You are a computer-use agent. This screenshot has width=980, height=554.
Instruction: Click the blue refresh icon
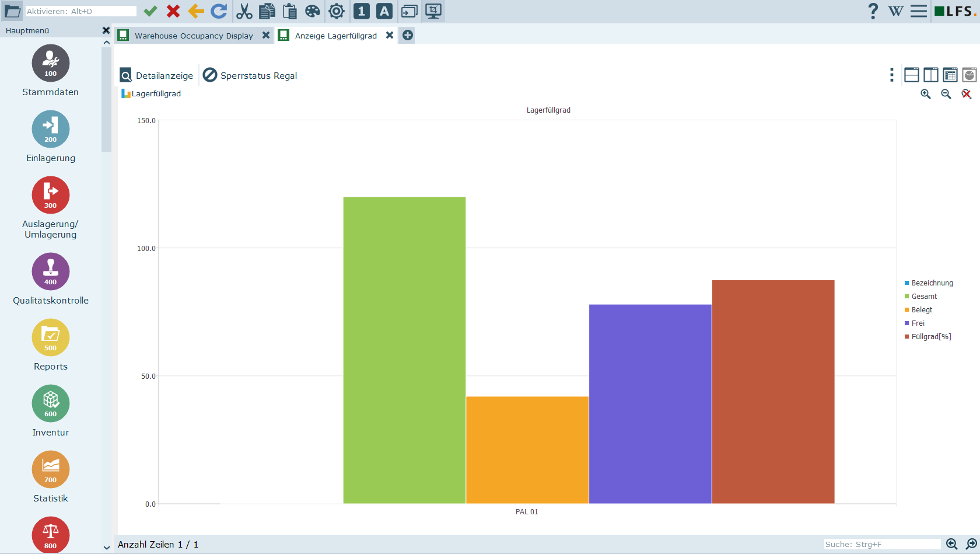[219, 11]
